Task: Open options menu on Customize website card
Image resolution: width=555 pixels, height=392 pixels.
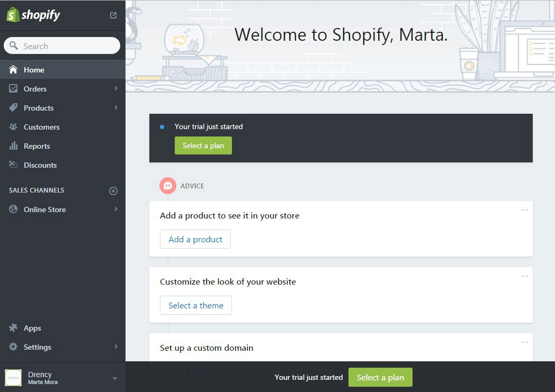Action: click(x=525, y=276)
